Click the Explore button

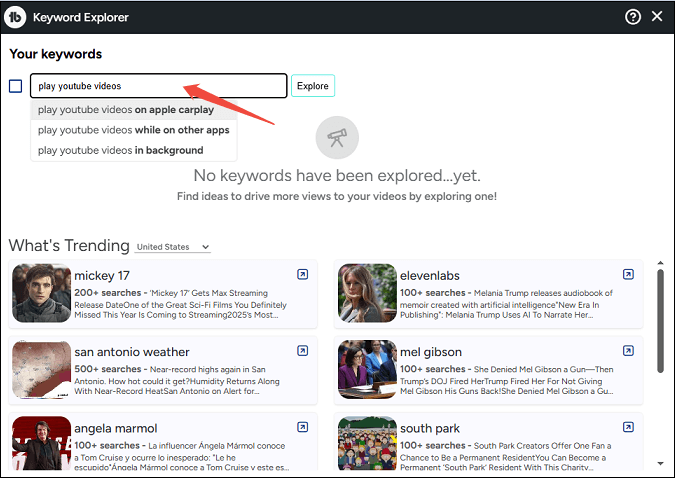click(x=313, y=86)
